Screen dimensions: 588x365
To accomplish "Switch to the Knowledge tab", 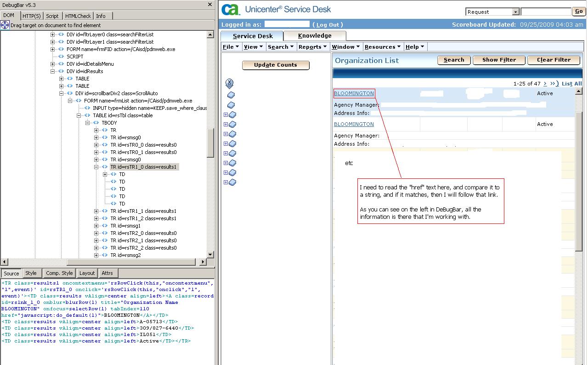I will (x=315, y=36).
